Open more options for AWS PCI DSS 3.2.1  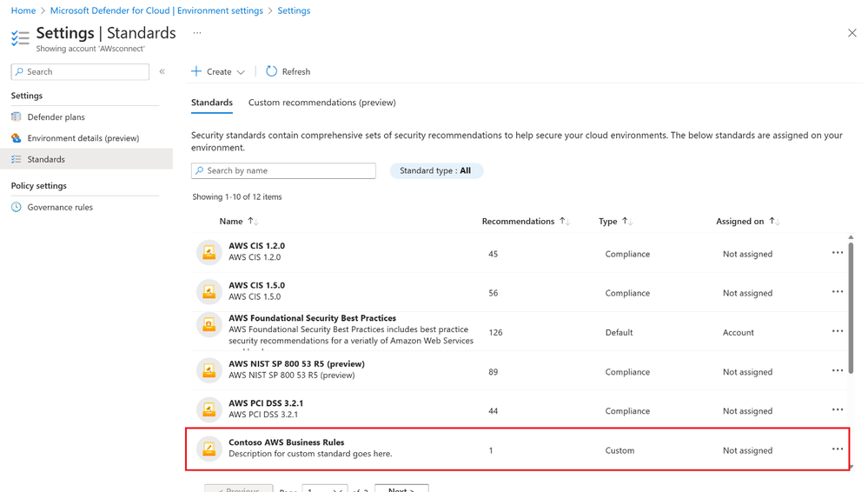pyautogui.click(x=838, y=410)
